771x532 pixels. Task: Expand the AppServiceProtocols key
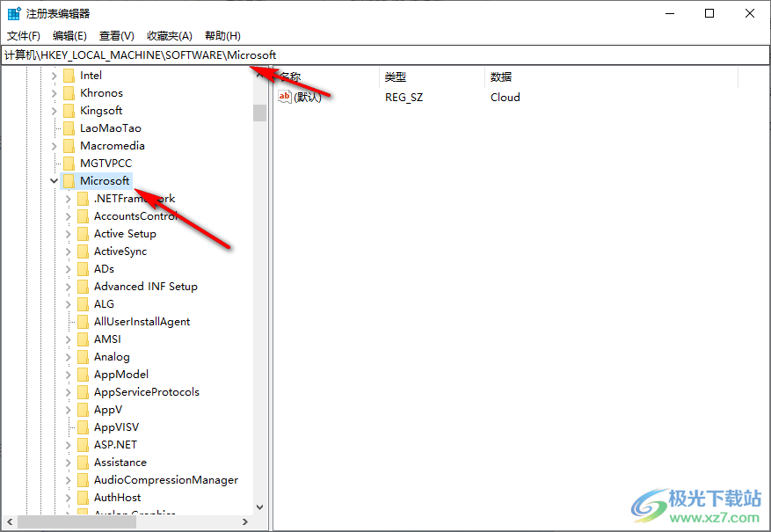(x=69, y=392)
